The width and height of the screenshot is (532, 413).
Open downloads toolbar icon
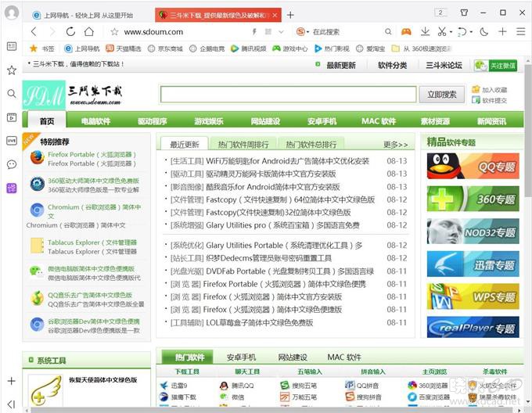[425, 31]
